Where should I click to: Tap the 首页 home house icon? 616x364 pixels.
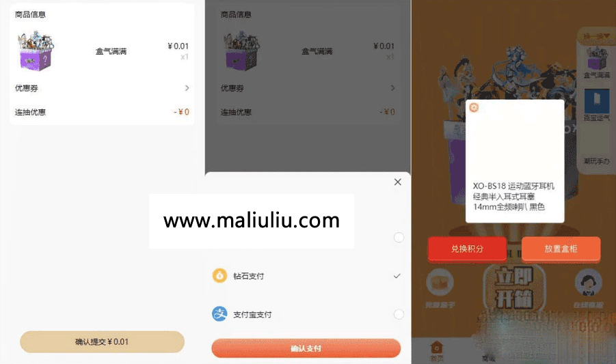436,347
